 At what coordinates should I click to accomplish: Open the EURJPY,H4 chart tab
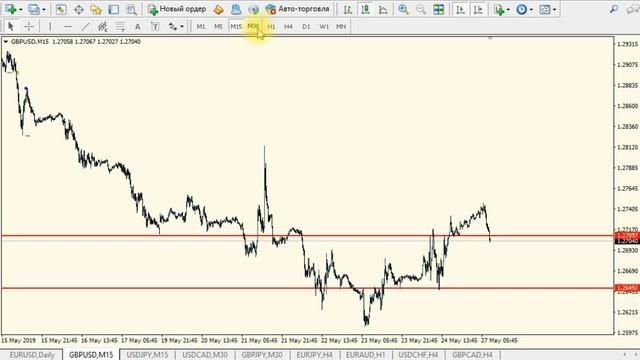pos(314,355)
